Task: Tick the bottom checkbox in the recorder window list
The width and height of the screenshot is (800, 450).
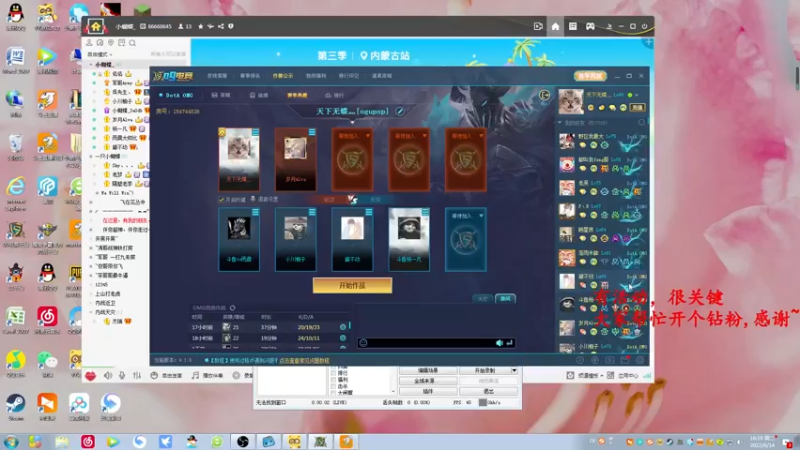Action: click(x=333, y=392)
